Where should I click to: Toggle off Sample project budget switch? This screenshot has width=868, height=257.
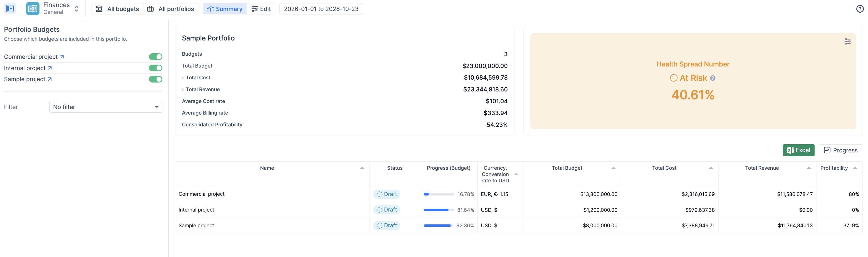[x=155, y=79]
